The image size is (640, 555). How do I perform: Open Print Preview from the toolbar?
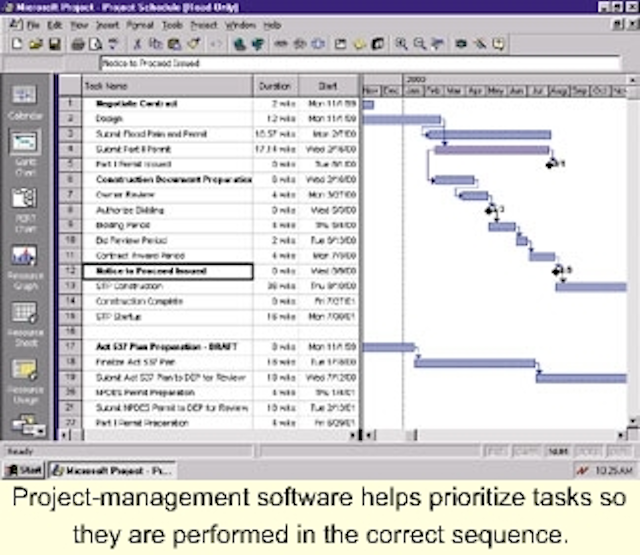pos(96,44)
